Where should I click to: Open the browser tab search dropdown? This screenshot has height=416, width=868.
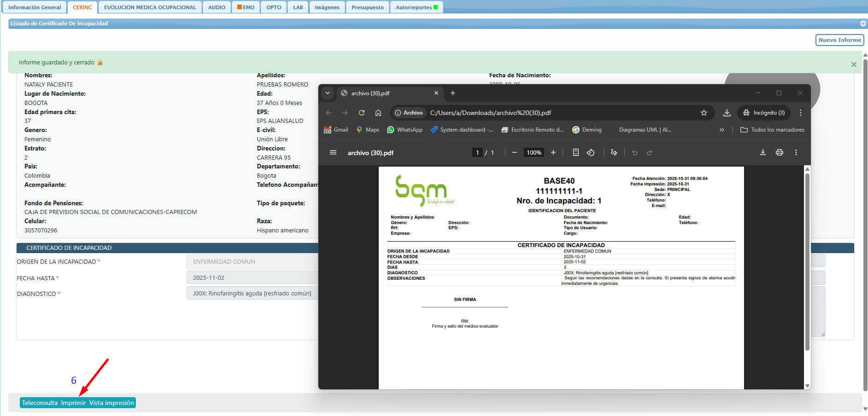click(328, 93)
